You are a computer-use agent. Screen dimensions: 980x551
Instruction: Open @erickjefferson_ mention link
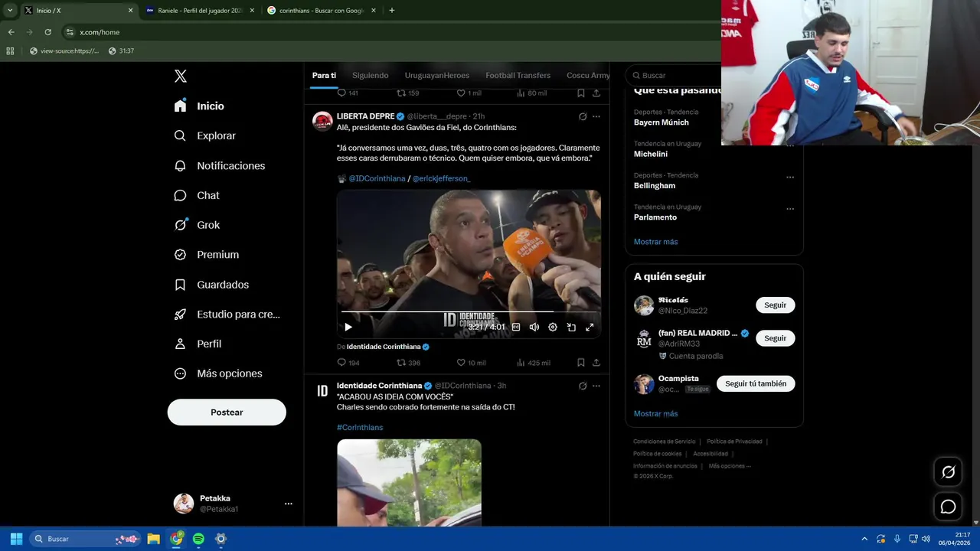click(x=441, y=178)
